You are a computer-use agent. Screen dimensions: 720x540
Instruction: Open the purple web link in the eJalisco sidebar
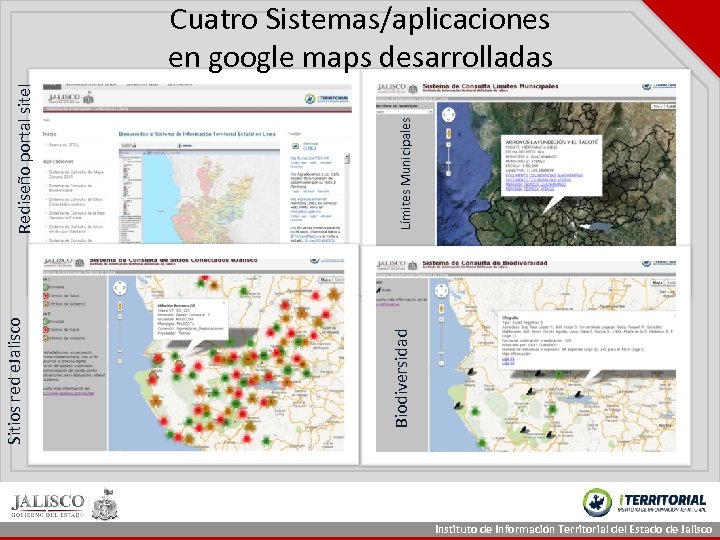coord(69,394)
